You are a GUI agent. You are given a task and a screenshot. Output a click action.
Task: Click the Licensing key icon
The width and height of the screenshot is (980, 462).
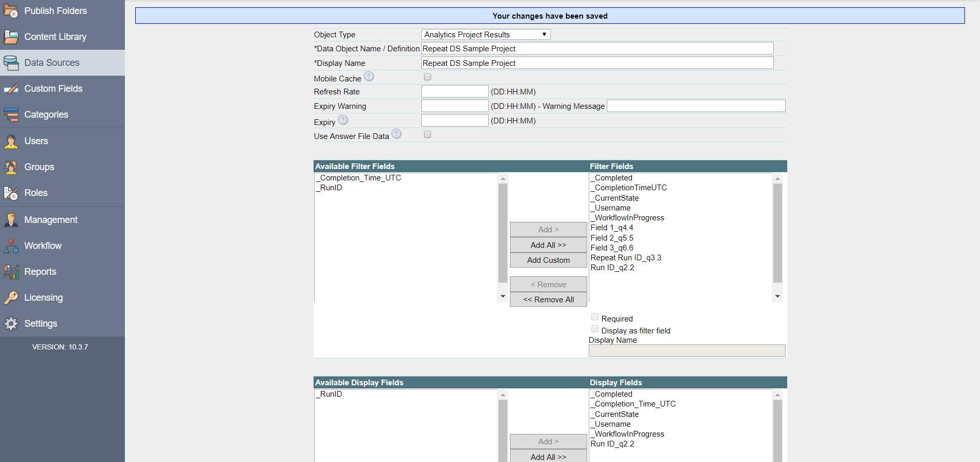coord(11,298)
